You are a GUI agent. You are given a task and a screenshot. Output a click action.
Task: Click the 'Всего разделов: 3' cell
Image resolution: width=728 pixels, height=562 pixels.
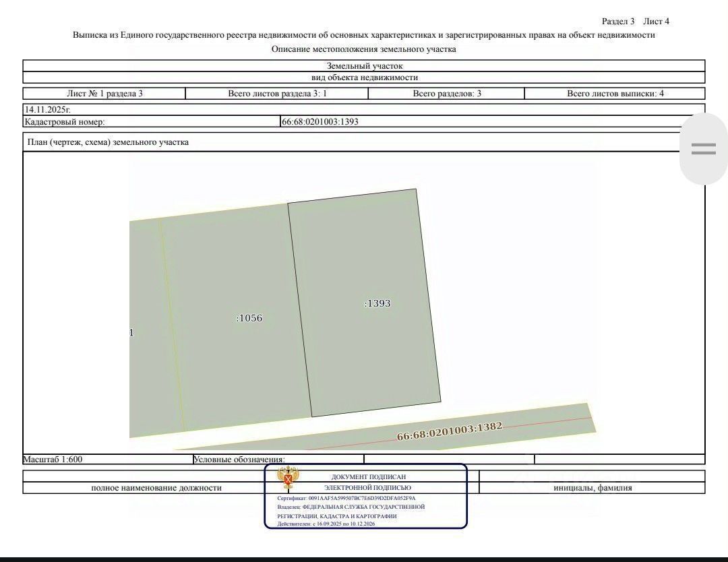pyautogui.click(x=447, y=94)
